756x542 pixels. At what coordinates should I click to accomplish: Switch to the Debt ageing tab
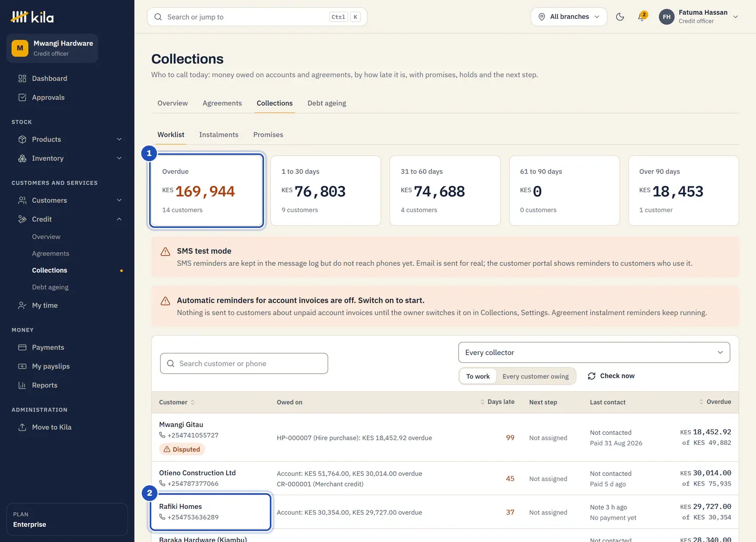327,103
